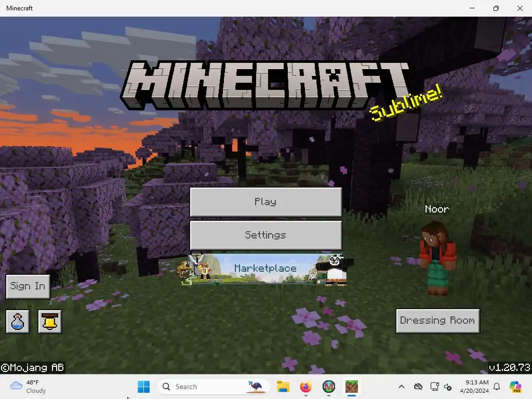Select the Noor character skin
The width and height of the screenshot is (532, 399).
(x=437, y=258)
